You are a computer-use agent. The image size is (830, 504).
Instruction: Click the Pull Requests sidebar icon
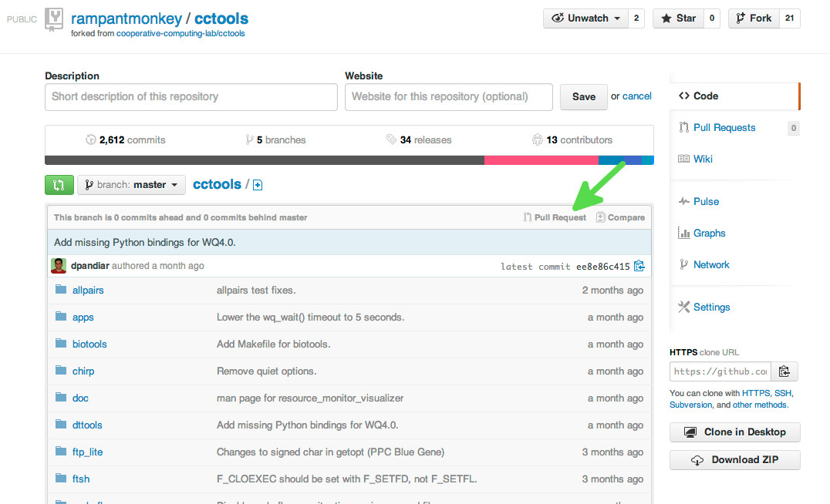(684, 127)
